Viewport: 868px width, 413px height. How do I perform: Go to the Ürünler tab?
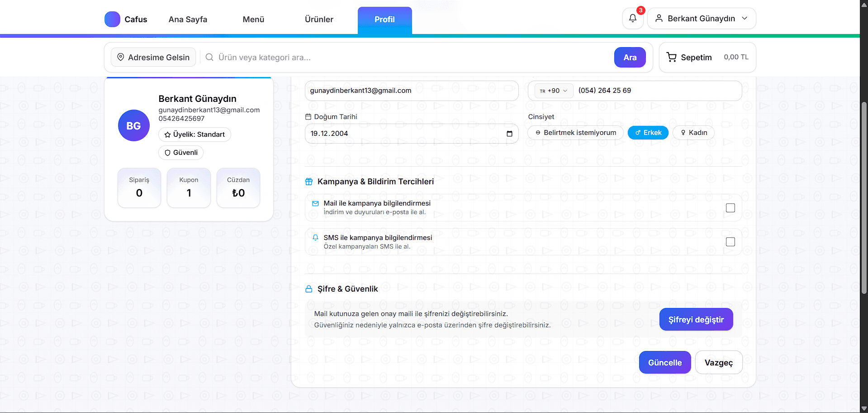(319, 19)
